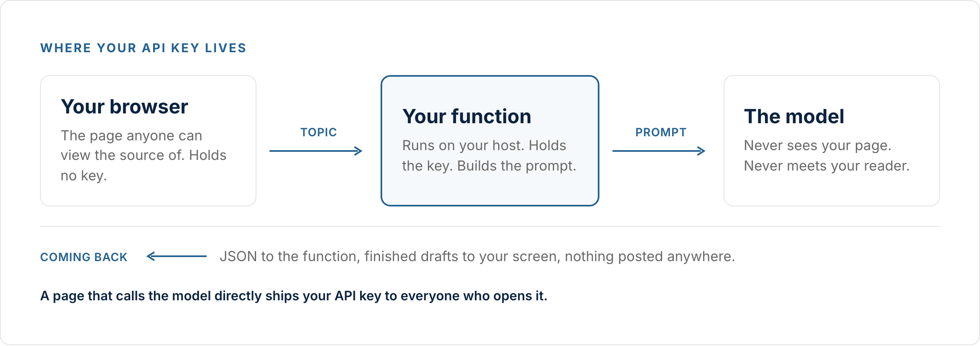Select the Your browser card
This screenshot has width=980, height=346.
(148, 141)
